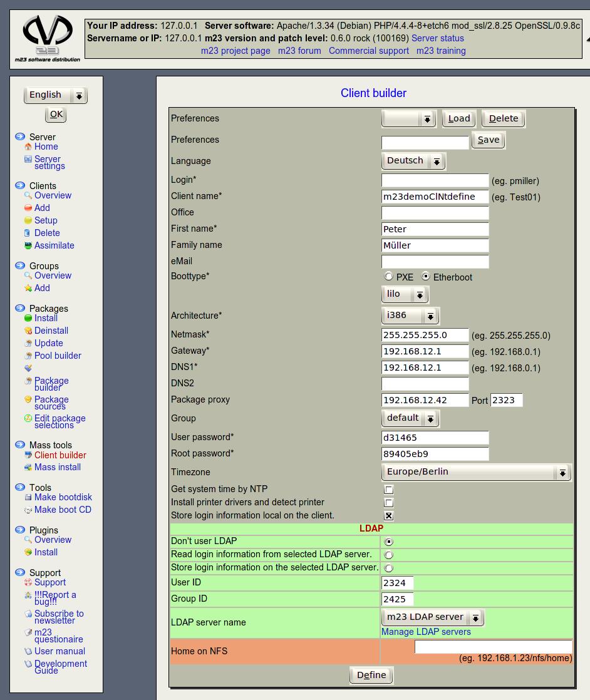Open Server settings in sidebar
The image size is (590, 700).
click(x=49, y=162)
